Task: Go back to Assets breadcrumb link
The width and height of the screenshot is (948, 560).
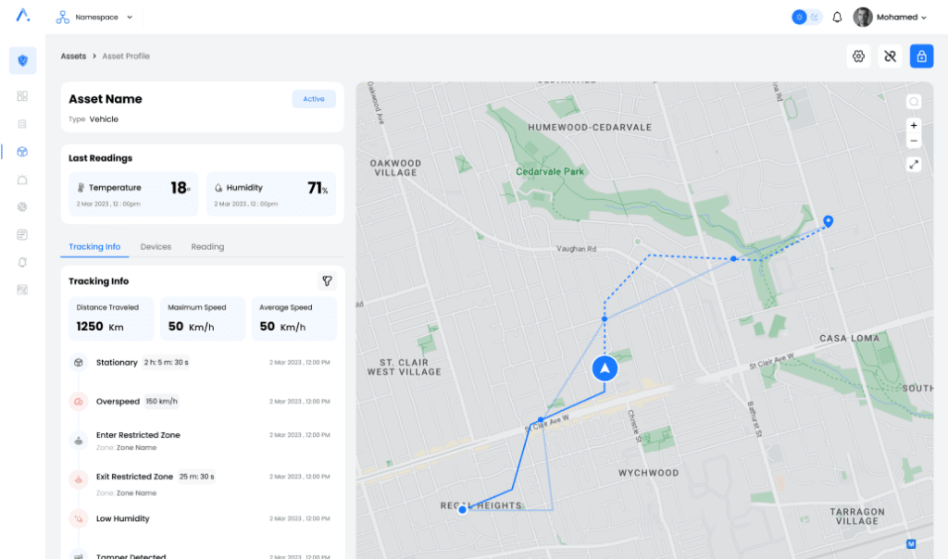Action: (x=73, y=56)
